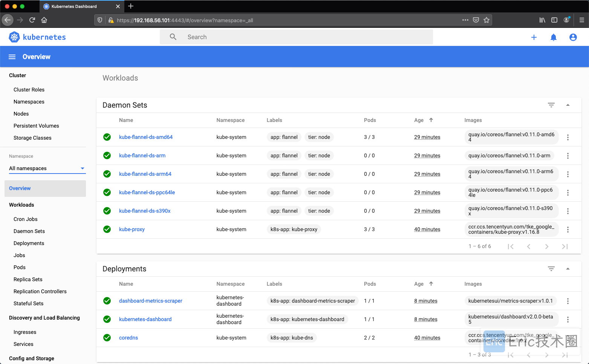
Task: Open actions menu for kube-flannel-ds-arm64
Action: (x=568, y=174)
